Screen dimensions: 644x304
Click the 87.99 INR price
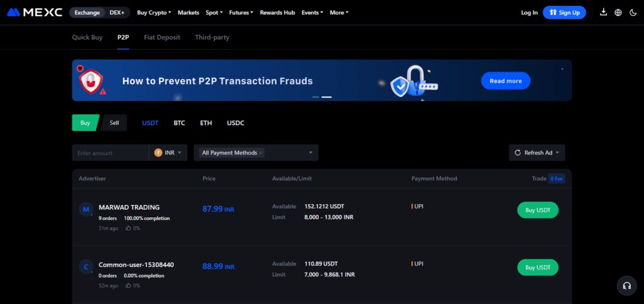click(218, 209)
